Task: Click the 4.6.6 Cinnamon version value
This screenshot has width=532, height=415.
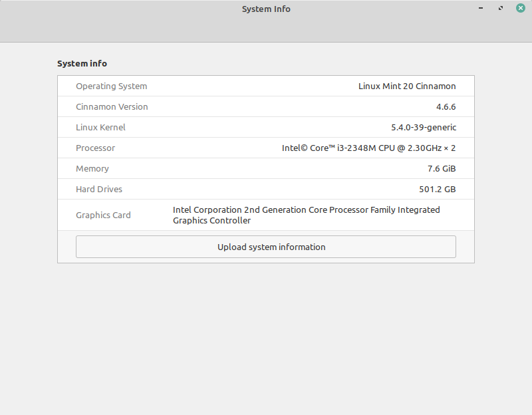Action: point(447,106)
